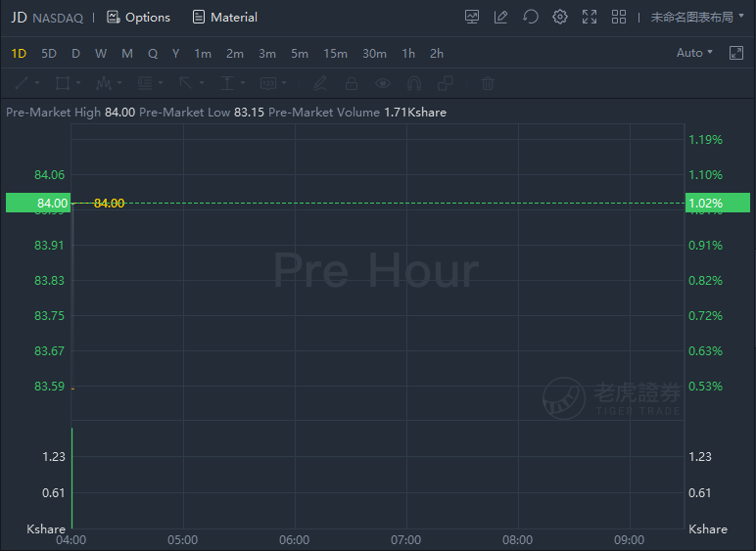Click the Options button label
Viewport: 756px width, 551px height.
pyautogui.click(x=148, y=18)
